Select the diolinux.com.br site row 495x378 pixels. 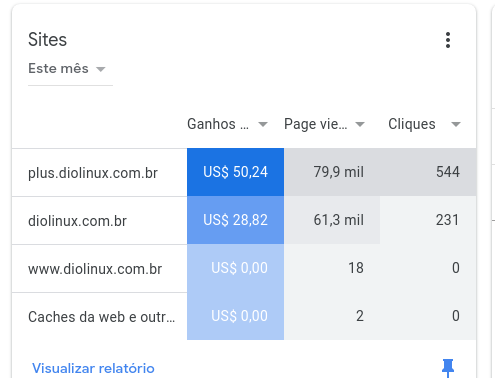244,220
